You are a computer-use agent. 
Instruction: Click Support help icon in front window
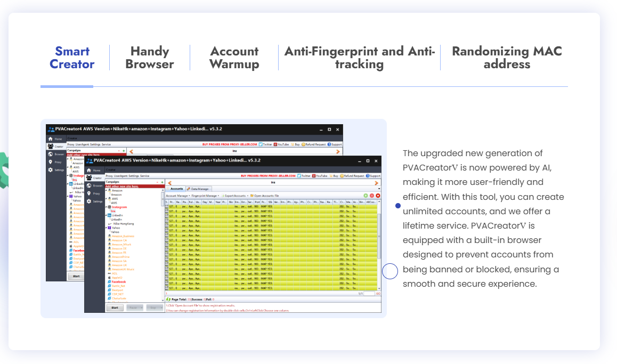click(x=368, y=176)
